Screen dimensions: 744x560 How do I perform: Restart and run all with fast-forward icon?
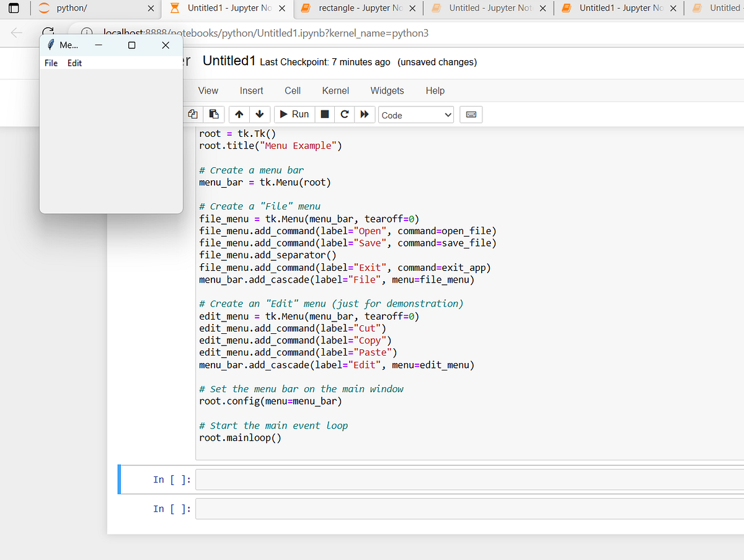pyautogui.click(x=365, y=115)
